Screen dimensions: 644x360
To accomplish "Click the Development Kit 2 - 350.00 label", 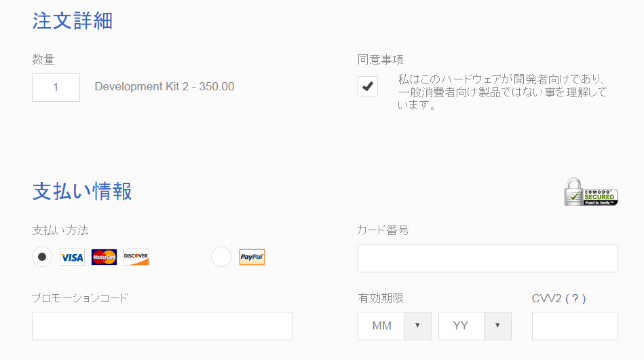I will click(x=164, y=87).
